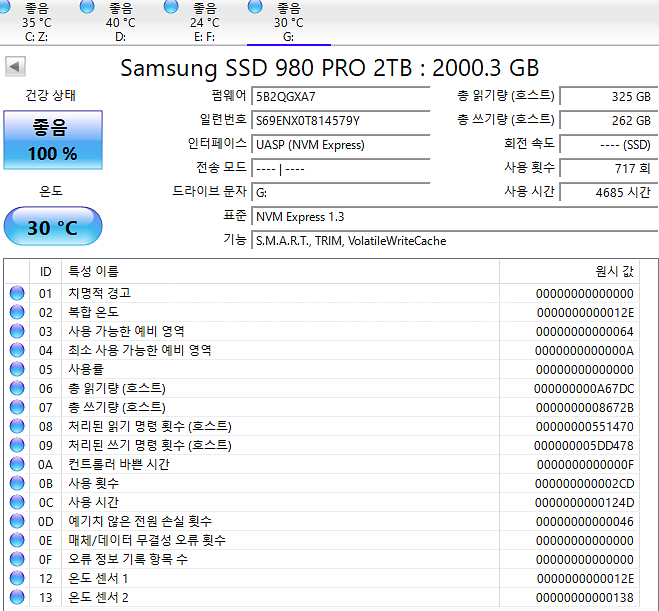Open the 30 °C temperature button
The image size is (659, 611).
click(53, 226)
